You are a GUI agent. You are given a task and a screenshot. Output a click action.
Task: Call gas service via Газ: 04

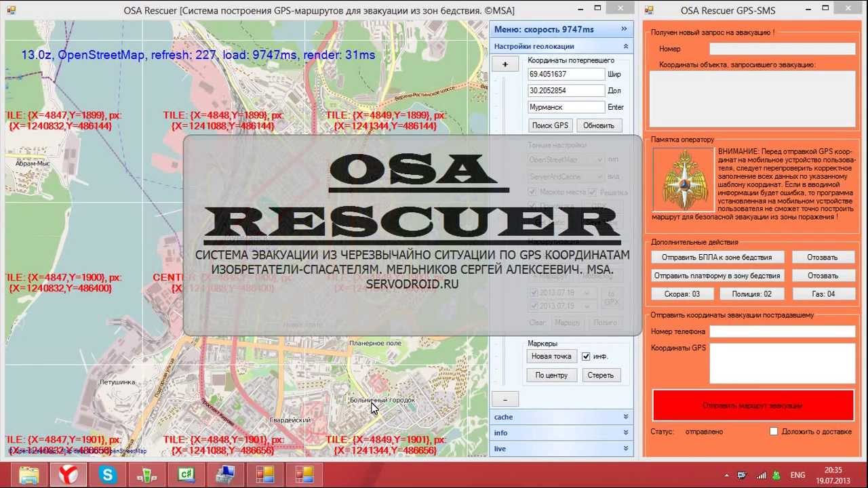pyautogui.click(x=823, y=293)
